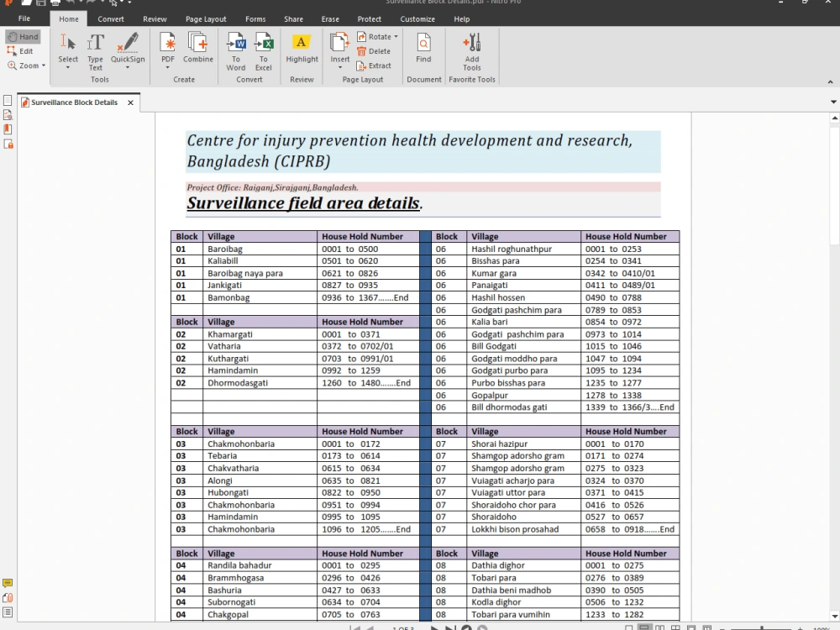
Task: Open the Attachments paperclip sidebar icon
Action: pos(8,598)
